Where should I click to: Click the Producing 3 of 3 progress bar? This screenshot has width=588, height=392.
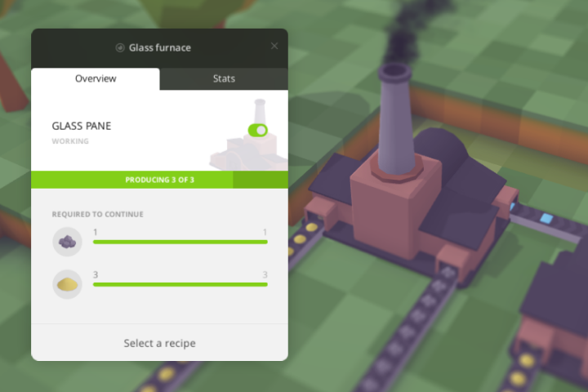pos(160,180)
